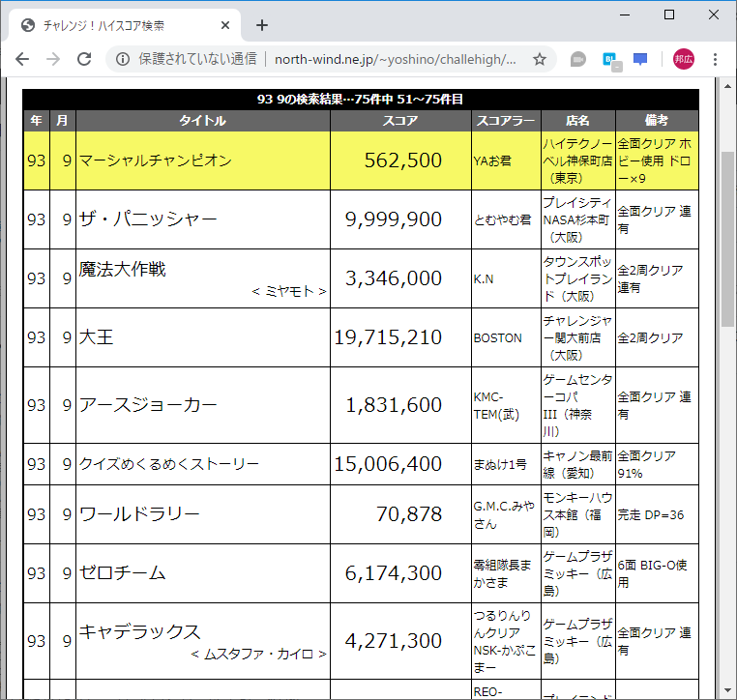This screenshot has height=700, width=737.
Task: Select the title キャデラックス
Action: click(x=139, y=632)
